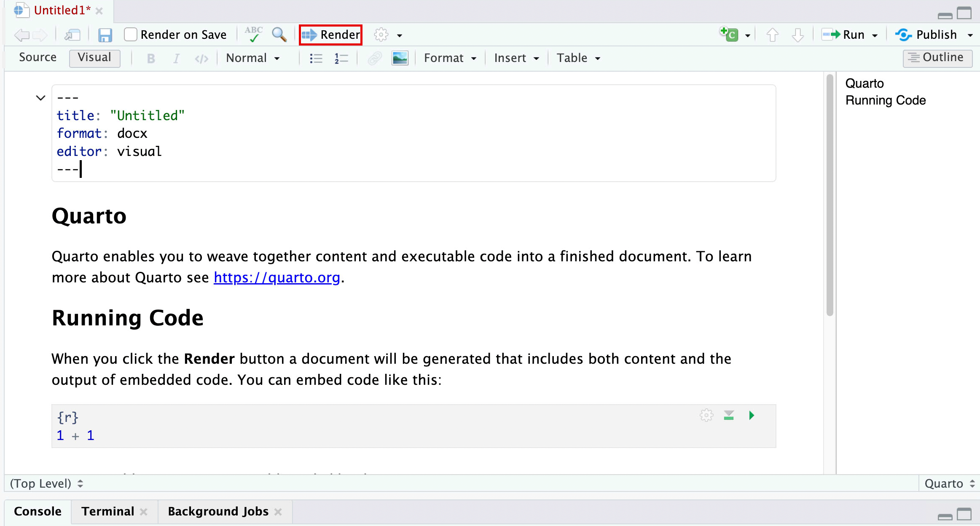Insert a bulleted list
This screenshot has height=526, width=980.
[x=316, y=58]
